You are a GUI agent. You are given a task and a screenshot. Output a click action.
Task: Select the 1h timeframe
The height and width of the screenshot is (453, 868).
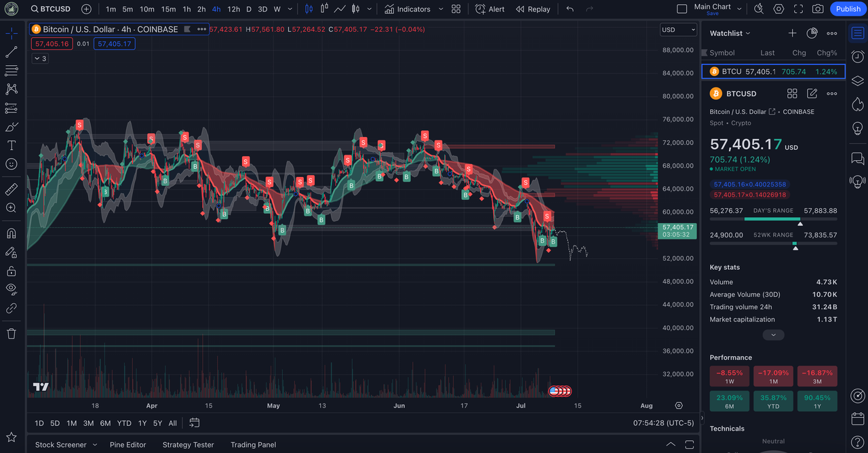click(186, 9)
